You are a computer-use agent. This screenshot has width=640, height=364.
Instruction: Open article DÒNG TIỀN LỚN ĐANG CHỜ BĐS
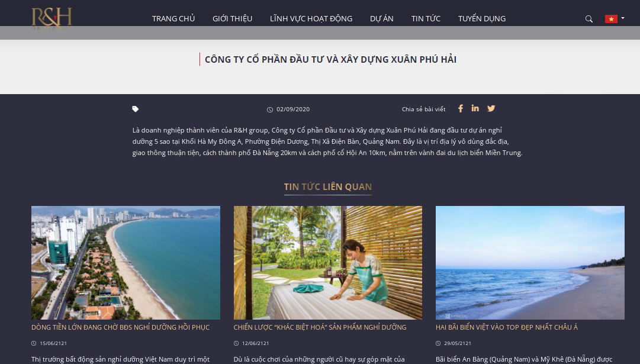[120, 327]
